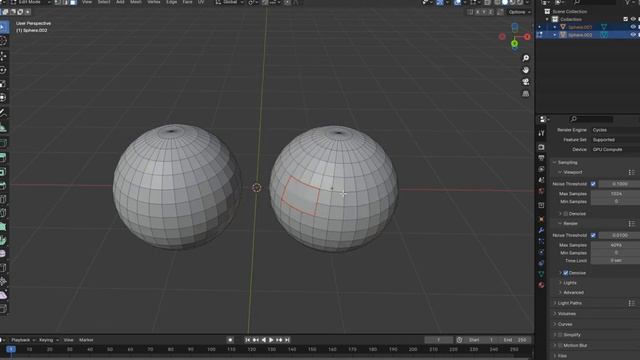Switch to Rendered viewport shading
This screenshot has width=640, height=360.
click(x=520, y=2)
